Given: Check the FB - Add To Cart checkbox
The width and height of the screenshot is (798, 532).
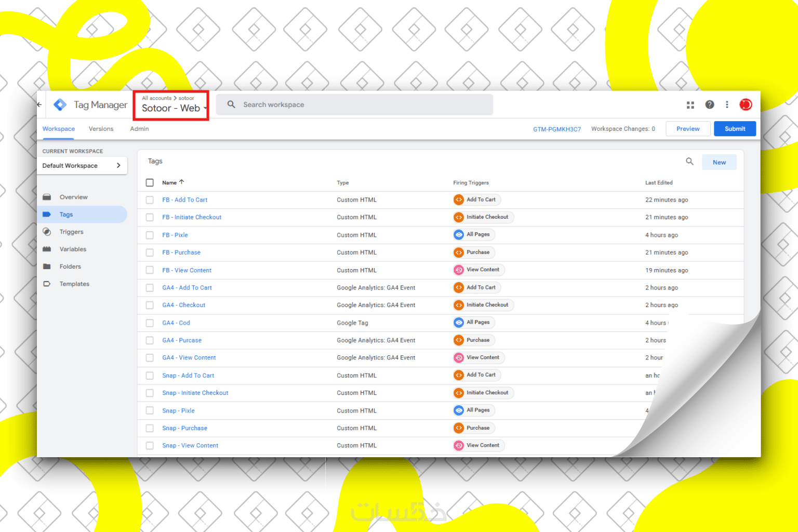Looking at the screenshot, I should [x=150, y=200].
